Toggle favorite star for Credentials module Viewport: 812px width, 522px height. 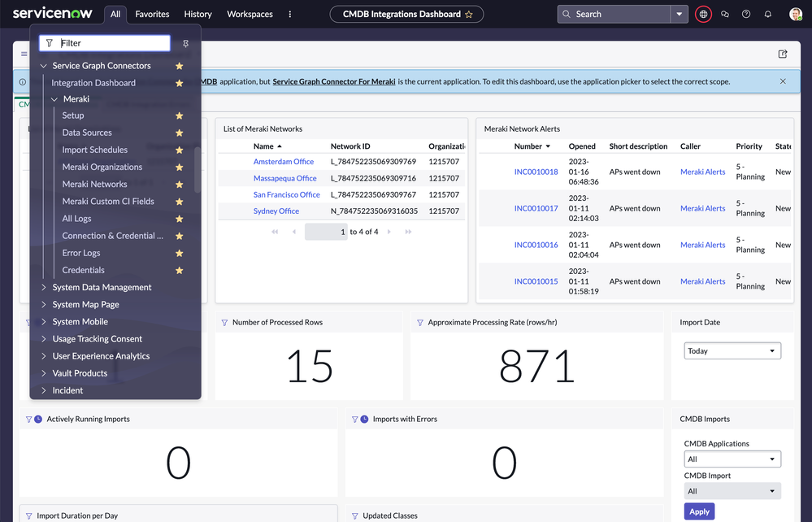tap(180, 270)
